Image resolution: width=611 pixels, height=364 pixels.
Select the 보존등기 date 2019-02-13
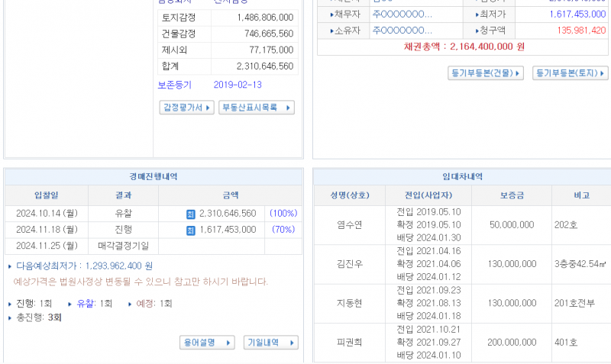[238, 85]
